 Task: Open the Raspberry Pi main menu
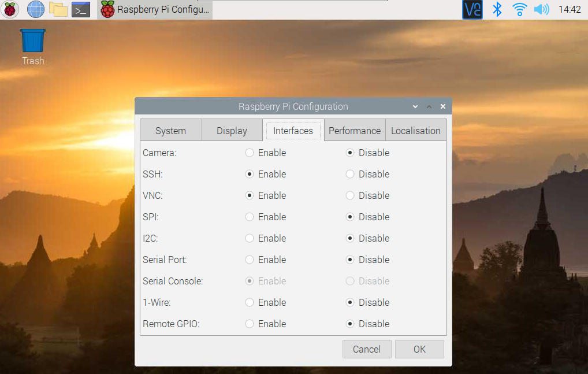tap(10, 9)
